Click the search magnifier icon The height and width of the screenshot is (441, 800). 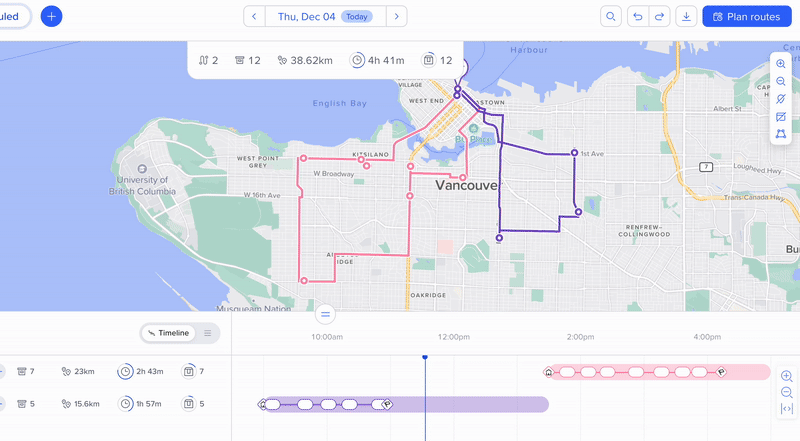(x=611, y=16)
